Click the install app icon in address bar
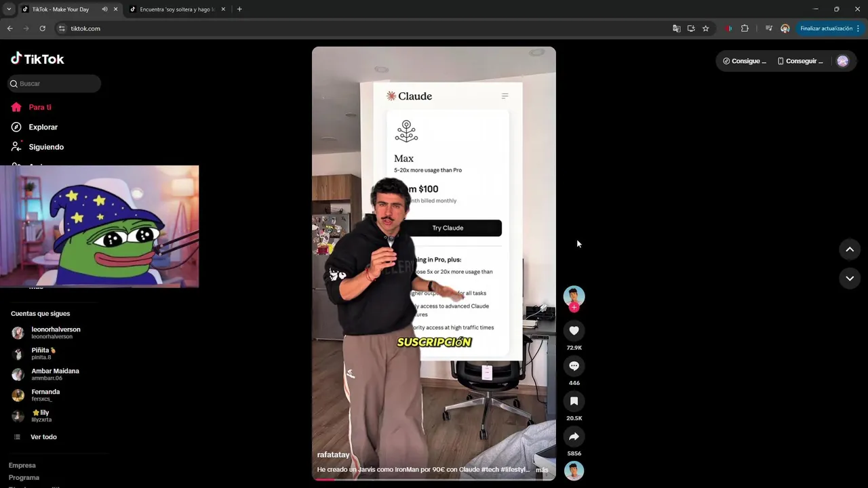Screen dimensions: 868x488 [x=691, y=28]
